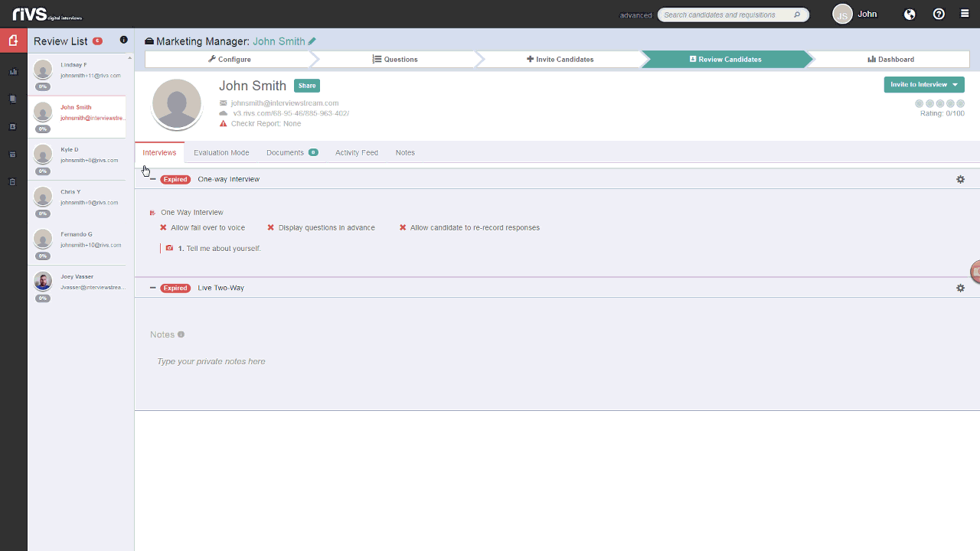Open One-way Interview gear settings
Viewport: 980px width, 551px height.
click(960, 179)
